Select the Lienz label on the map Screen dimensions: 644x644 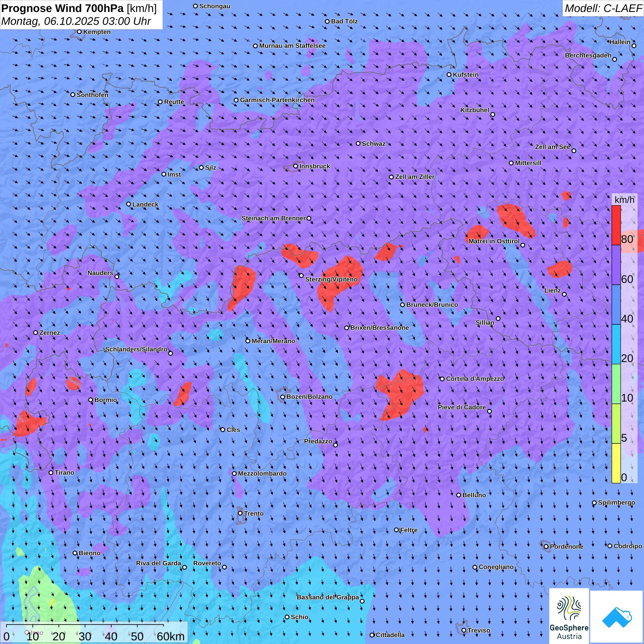point(552,290)
